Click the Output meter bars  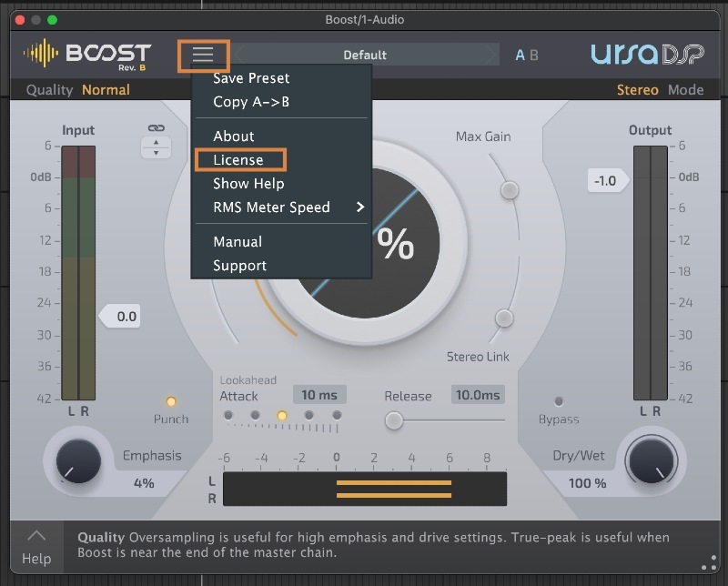coord(651,273)
